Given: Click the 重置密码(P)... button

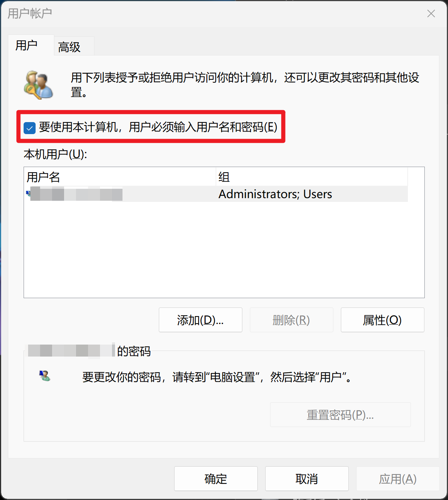Looking at the screenshot, I should (340, 415).
